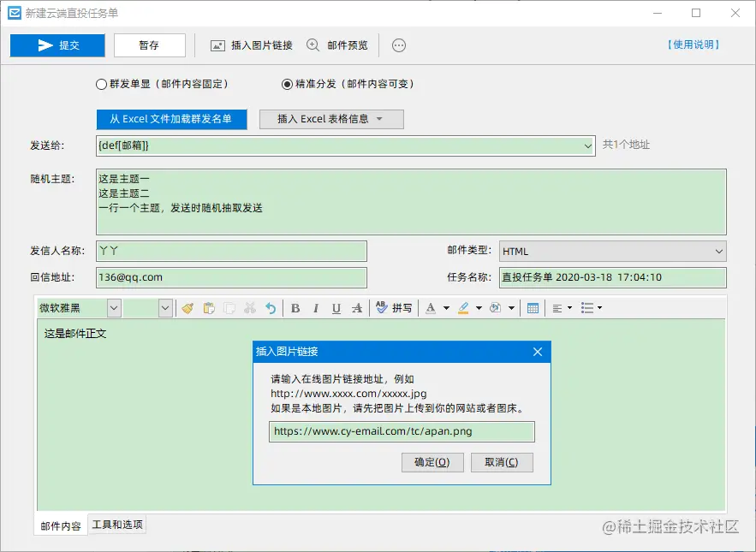756x552 pixels.
Task: Click the image URL input in dialog
Action: pyautogui.click(x=402, y=431)
